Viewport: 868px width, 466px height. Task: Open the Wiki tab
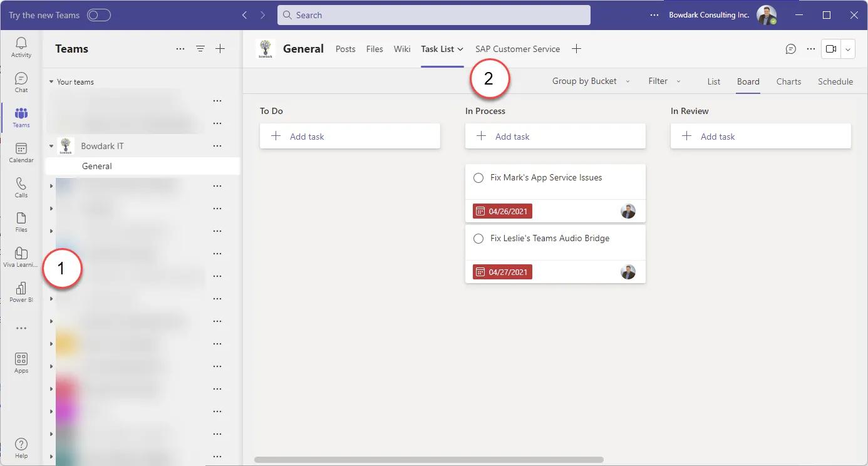(x=402, y=49)
